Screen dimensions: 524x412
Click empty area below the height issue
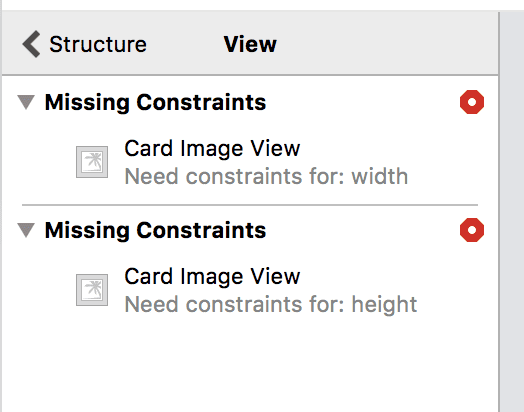[250, 366]
